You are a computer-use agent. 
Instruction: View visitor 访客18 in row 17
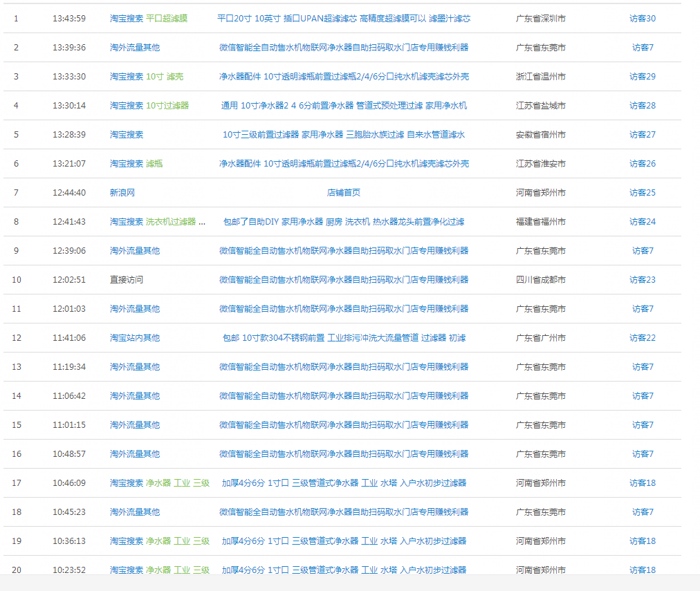pos(643,482)
